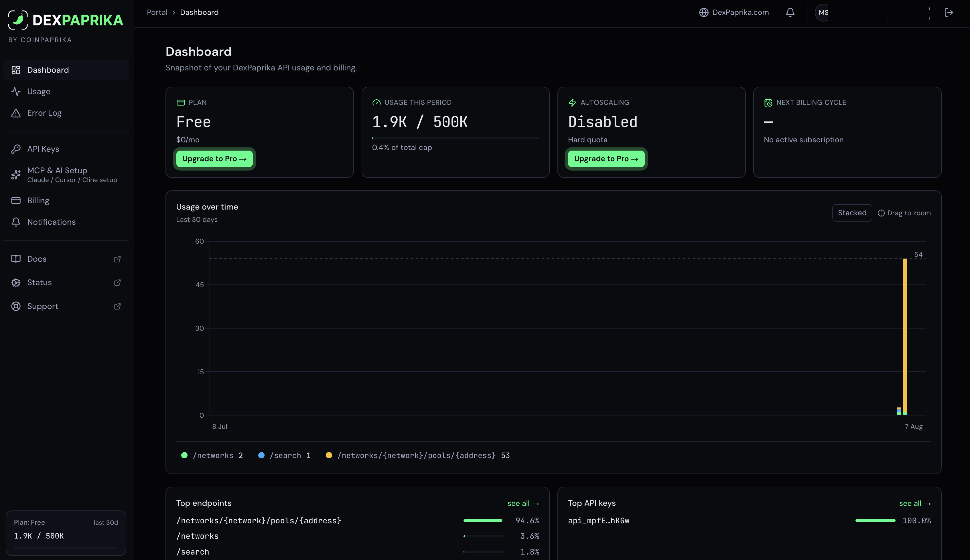Viewport: 970px width, 560px height.
Task: Click the small stacked bar before 7 Aug
Action: pyautogui.click(x=899, y=411)
